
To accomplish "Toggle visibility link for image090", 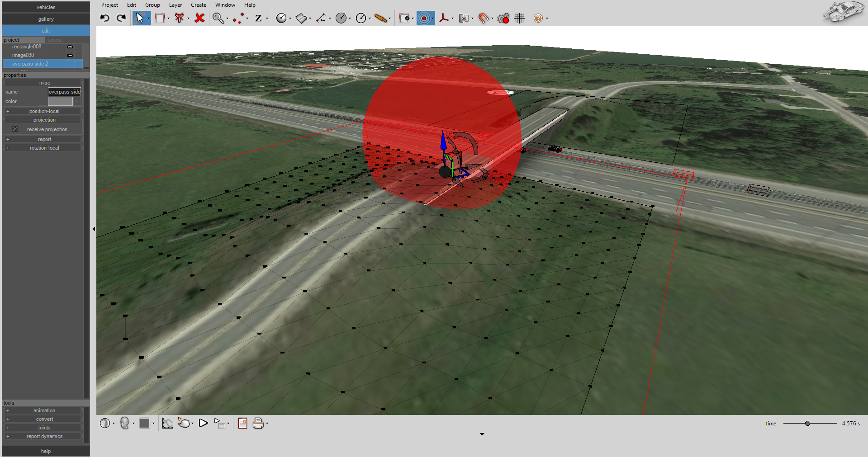I will pos(70,55).
